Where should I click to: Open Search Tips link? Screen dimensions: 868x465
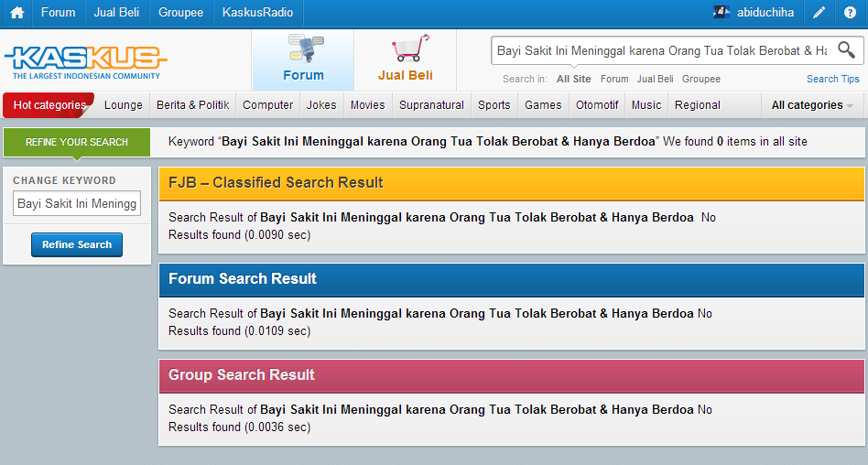(832, 79)
